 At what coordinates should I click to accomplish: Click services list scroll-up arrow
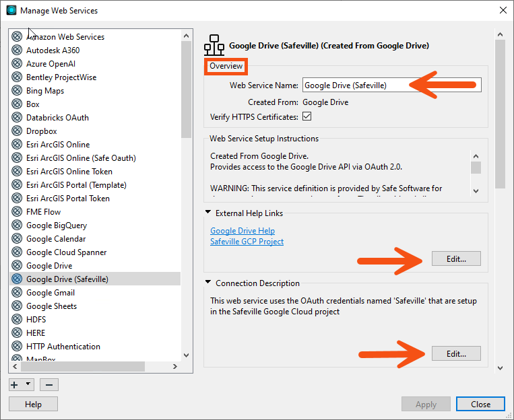coord(186,36)
